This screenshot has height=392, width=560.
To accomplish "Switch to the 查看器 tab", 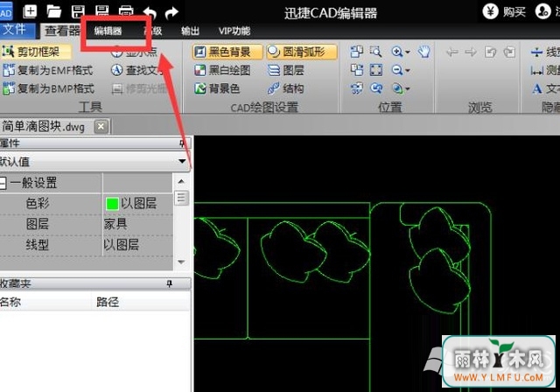I will 62,31.
